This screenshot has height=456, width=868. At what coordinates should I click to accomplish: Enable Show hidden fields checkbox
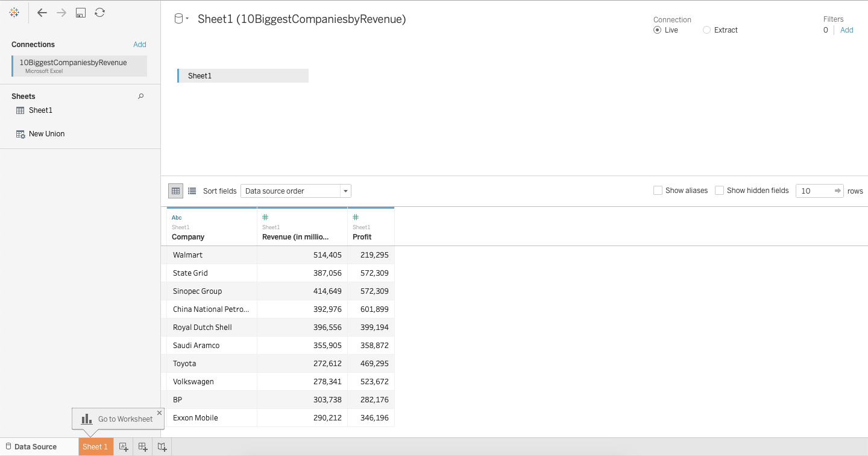click(719, 191)
